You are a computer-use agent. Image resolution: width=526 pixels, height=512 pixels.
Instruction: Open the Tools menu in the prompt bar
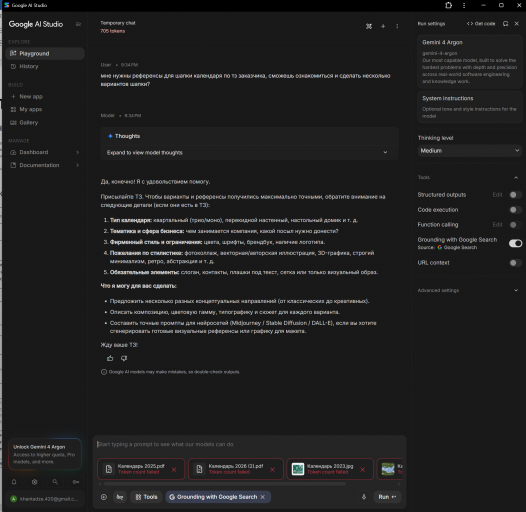(147, 497)
